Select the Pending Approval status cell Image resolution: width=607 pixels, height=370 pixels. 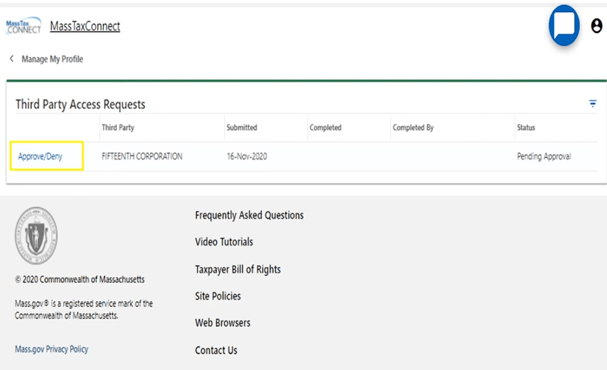(x=544, y=156)
